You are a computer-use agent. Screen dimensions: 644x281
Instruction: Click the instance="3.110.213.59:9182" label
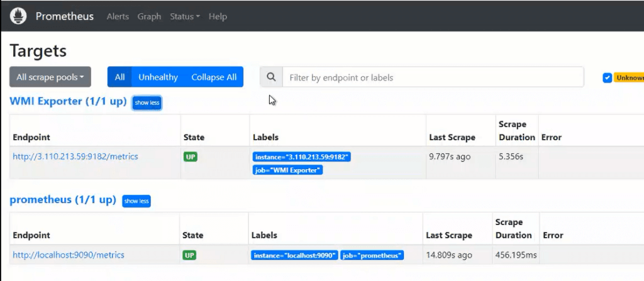[302, 157]
